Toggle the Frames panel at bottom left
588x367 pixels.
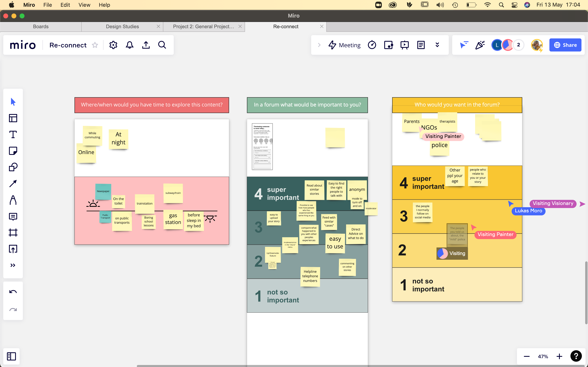[x=11, y=356]
